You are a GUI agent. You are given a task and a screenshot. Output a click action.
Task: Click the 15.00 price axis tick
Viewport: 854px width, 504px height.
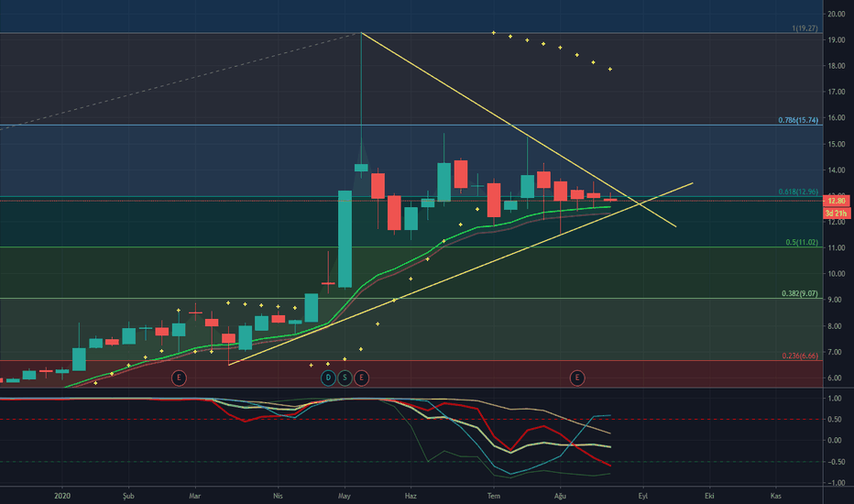coord(837,145)
